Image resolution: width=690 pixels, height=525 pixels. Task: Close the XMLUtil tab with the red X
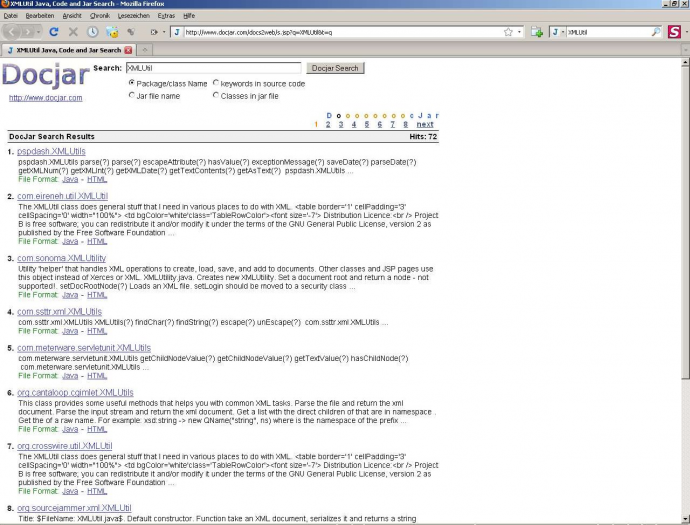[128, 50]
